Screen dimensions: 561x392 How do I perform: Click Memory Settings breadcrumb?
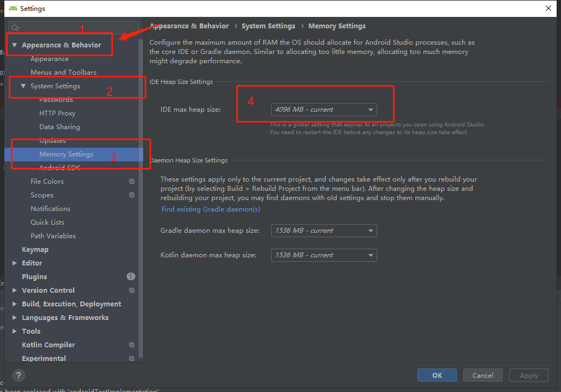click(x=337, y=26)
